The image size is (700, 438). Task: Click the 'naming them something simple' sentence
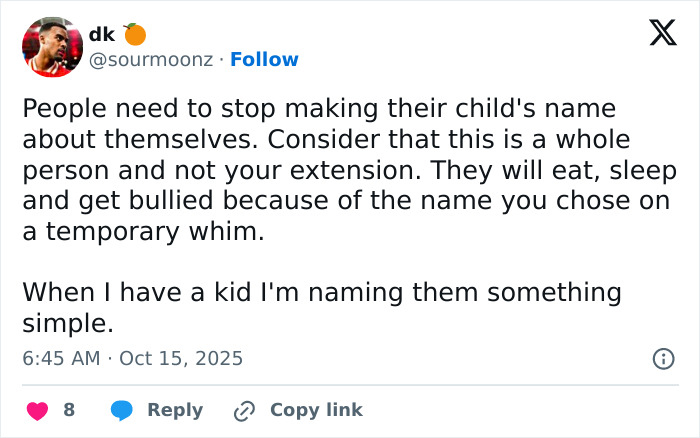pyautogui.click(x=320, y=308)
